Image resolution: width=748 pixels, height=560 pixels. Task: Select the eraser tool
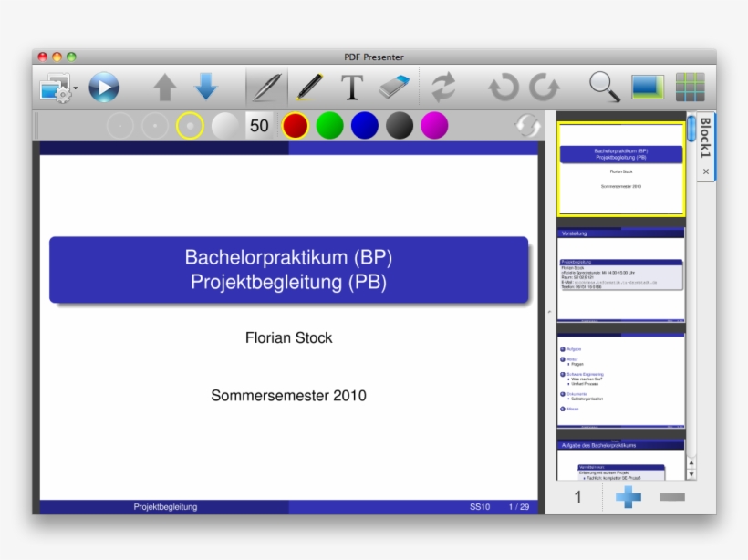[x=392, y=84]
